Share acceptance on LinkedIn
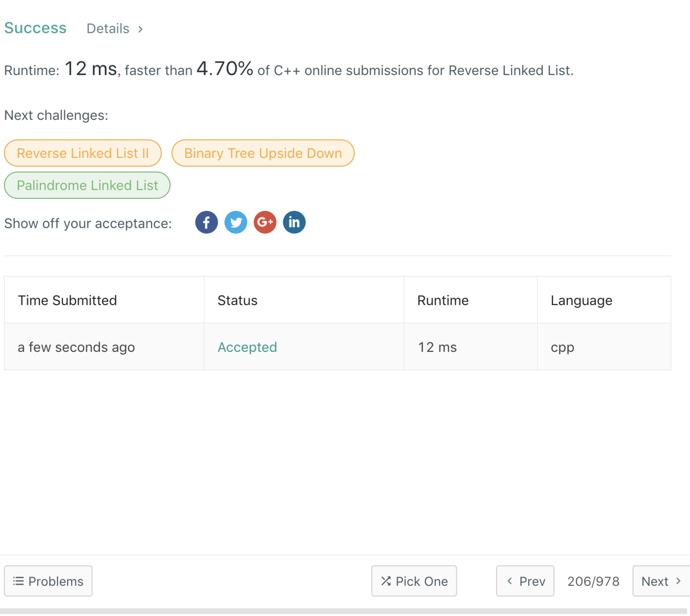This screenshot has height=616, width=690. click(294, 222)
